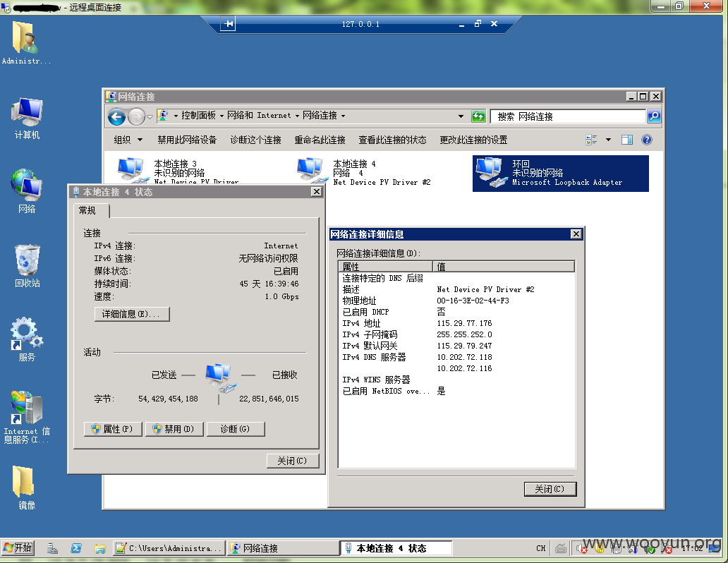The height and width of the screenshot is (563, 728).
Task: Open the Administrator folder desktop icon
Action: click(x=25, y=43)
